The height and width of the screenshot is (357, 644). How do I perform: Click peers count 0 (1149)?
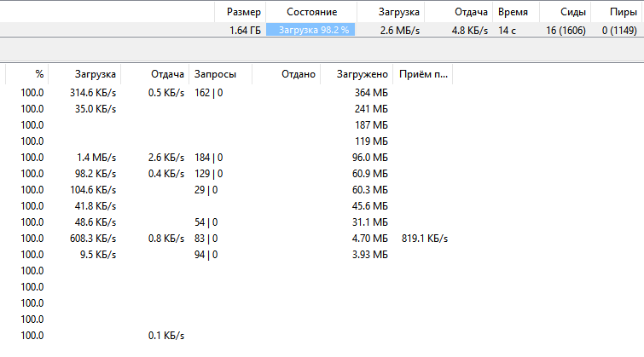(x=619, y=31)
